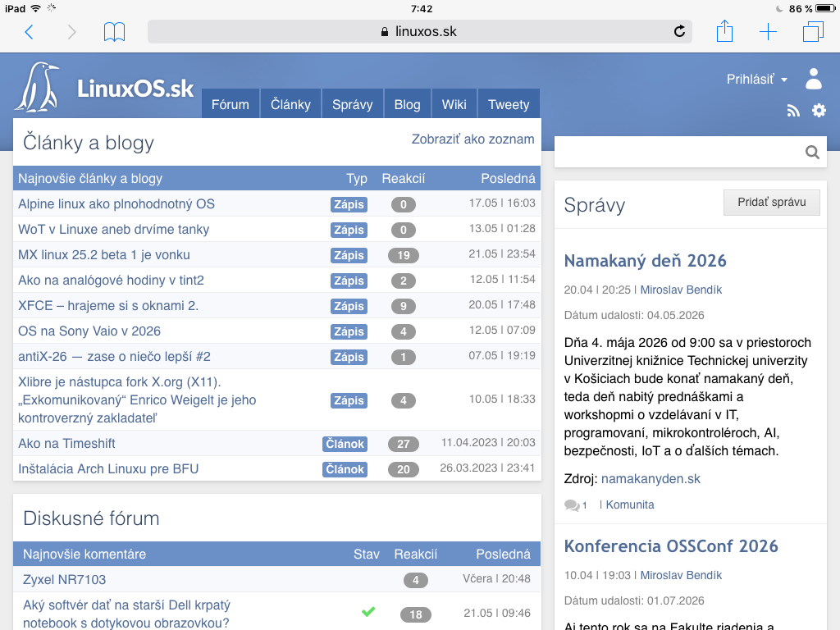Tap the Wi-Fi icon in status bar

click(x=35, y=8)
